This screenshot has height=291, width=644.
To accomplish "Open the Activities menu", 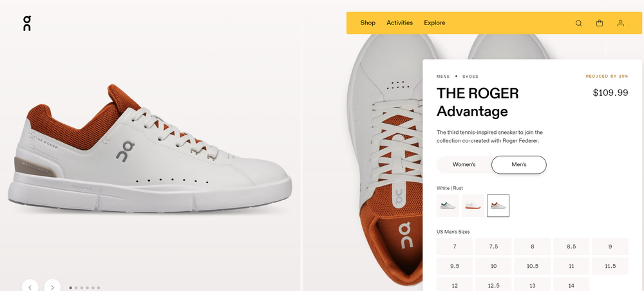I will (399, 23).
